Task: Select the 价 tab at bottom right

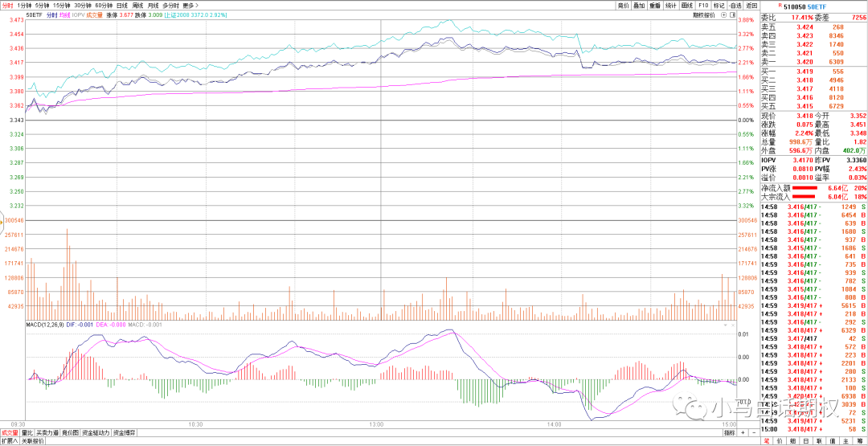Action: coord(780,441)
